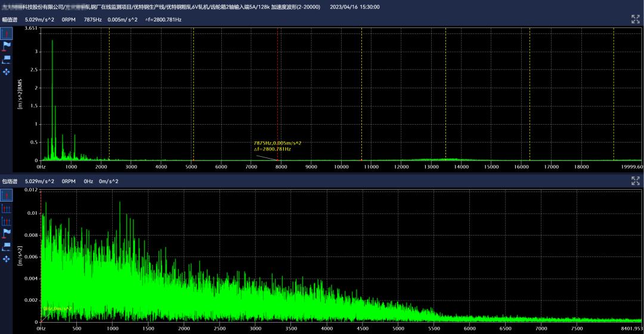Click the 7875Hz yellow cursor readout label
This screenshot has height=334, width=644.
(x=277, y=143)
